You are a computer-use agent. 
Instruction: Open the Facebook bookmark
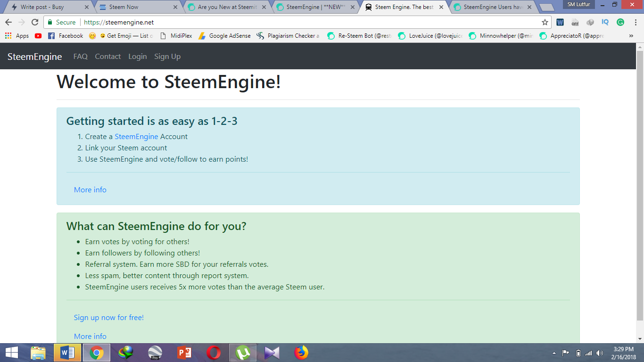66,36
